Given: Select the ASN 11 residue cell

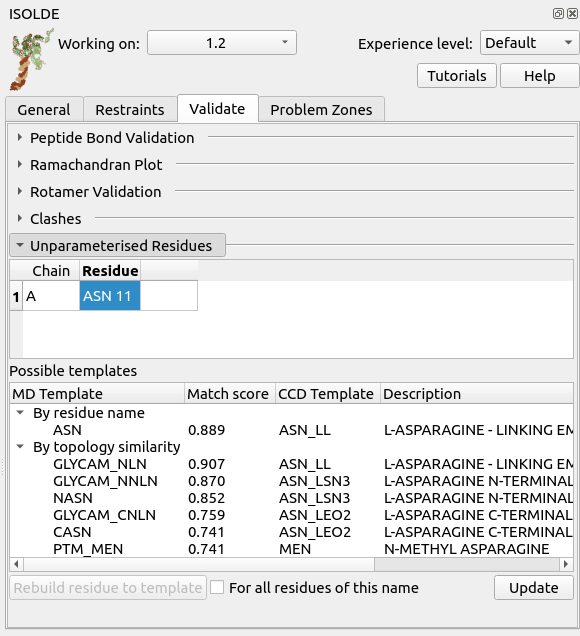Looking at the screenshot, I should [x=110, y=296].
